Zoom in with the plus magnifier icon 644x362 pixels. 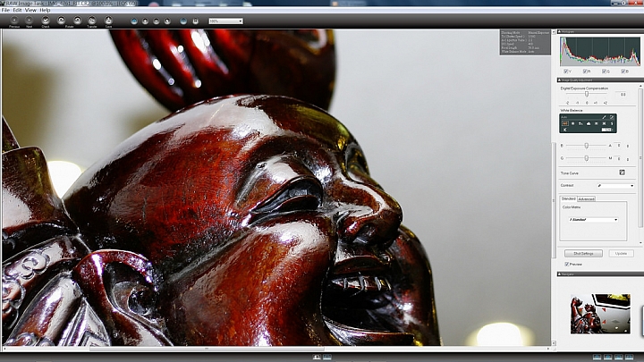145,21
